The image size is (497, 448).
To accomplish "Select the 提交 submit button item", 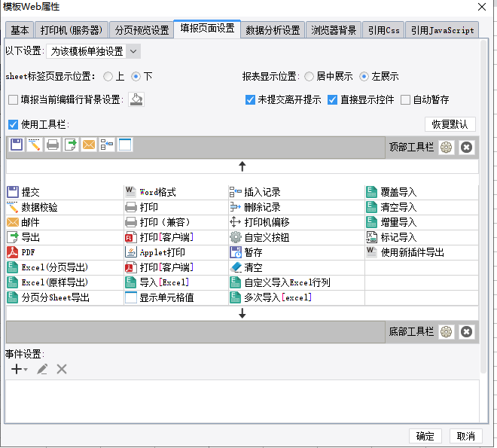I will pos(65,192).
